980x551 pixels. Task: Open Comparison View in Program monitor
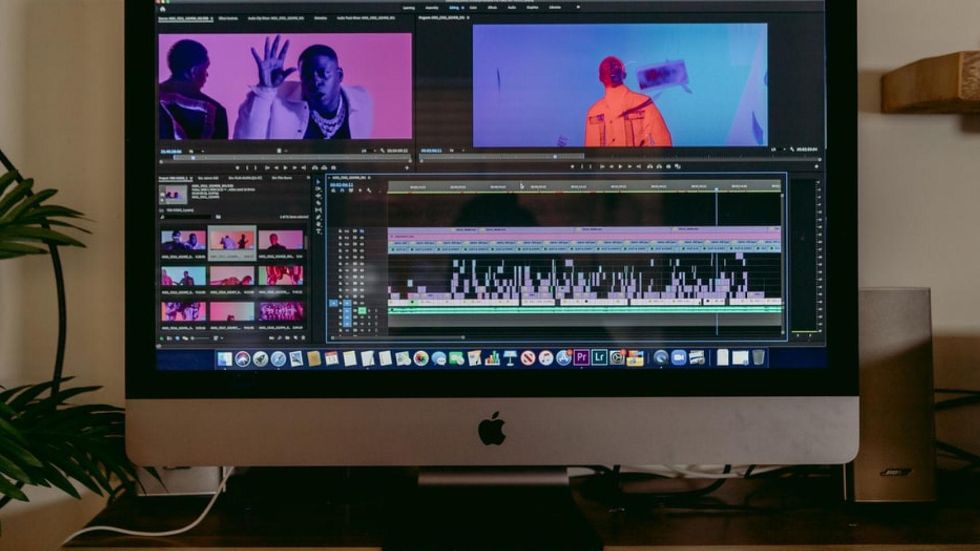click(677, 166)
